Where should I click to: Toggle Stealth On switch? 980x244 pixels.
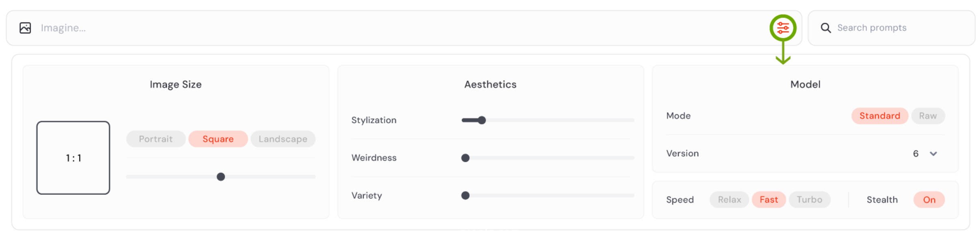(929, 200)
